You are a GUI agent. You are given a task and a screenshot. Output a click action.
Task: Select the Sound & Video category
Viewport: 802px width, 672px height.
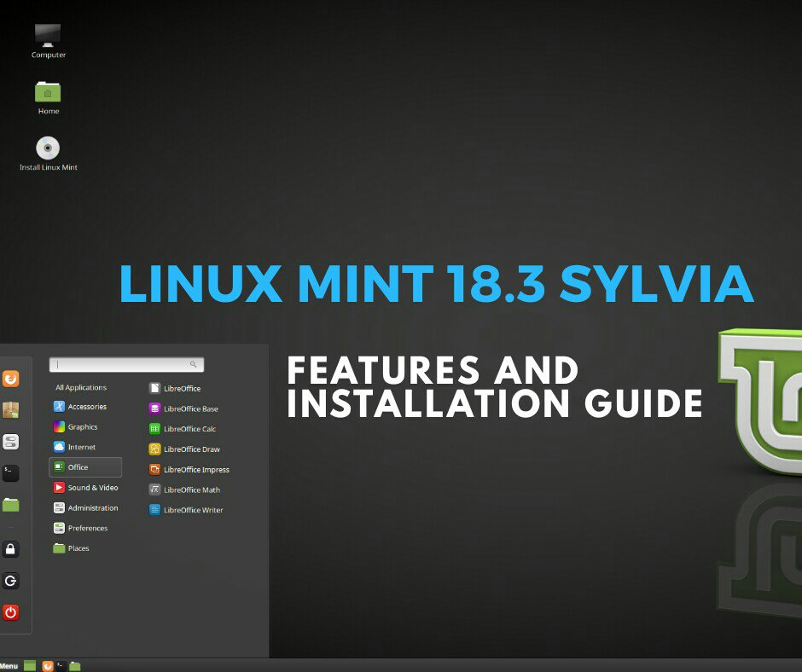click(x=85, y=488)
